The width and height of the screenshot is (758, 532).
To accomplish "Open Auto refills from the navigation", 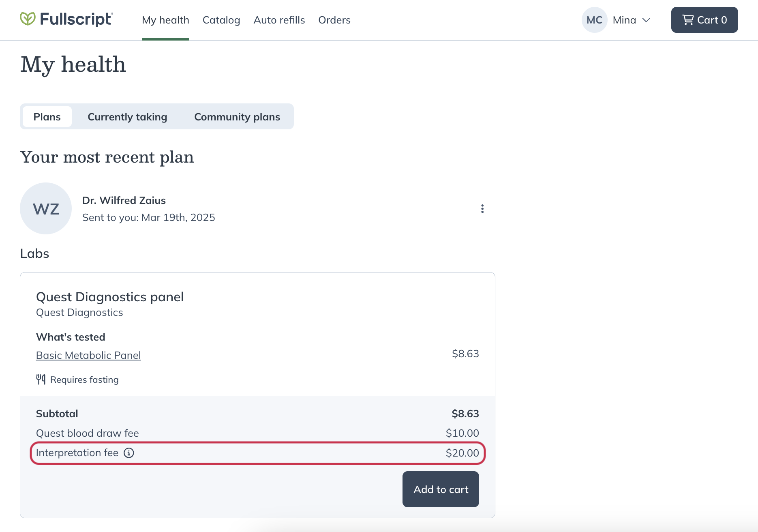I will [279, 20].
